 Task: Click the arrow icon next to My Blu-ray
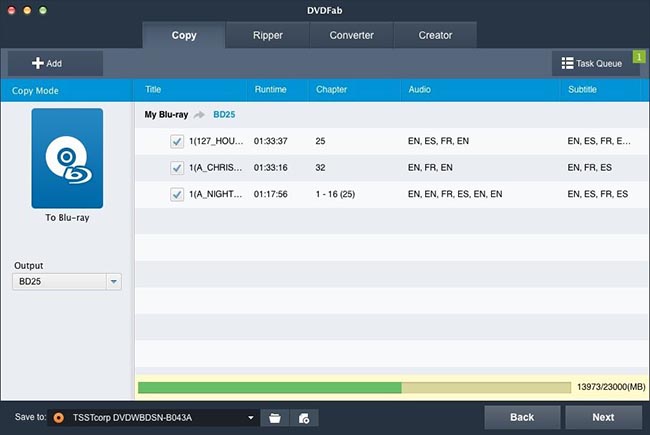coord(199,115)
